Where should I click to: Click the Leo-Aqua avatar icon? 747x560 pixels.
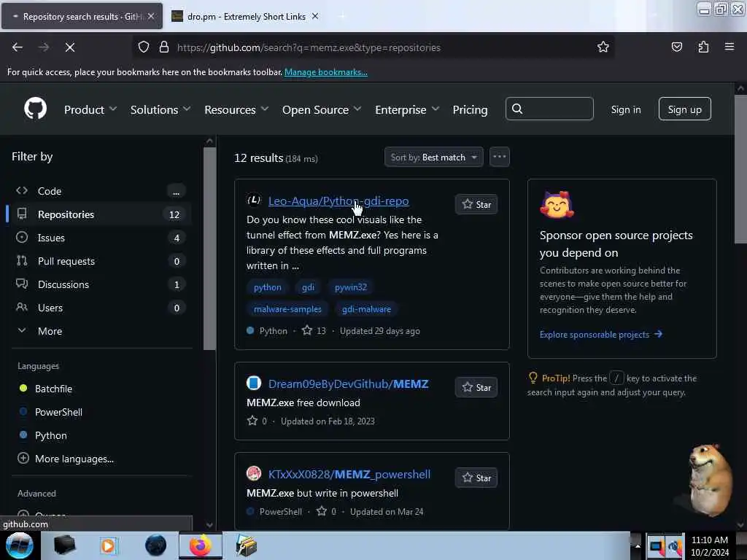point(254,200)
